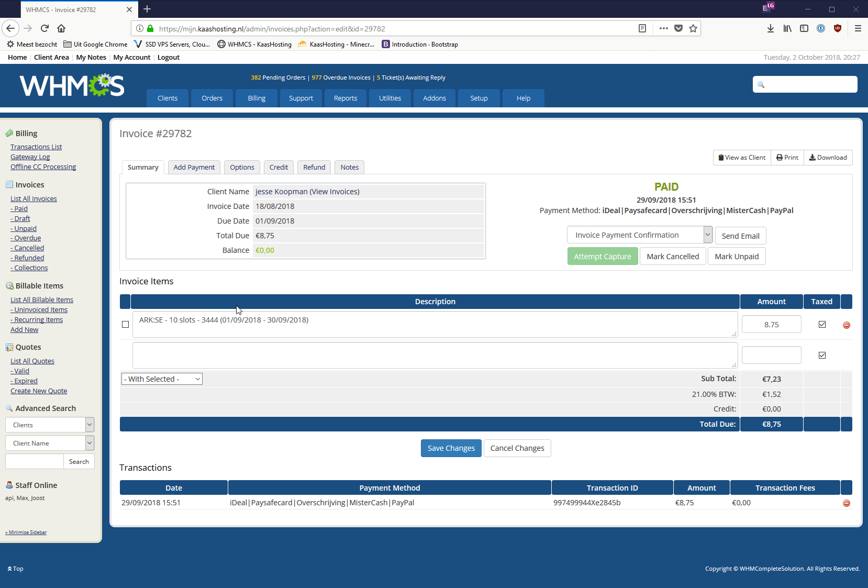Switch to the Add Payment tab
Screen dimensions: 868x588
point(194,168)
